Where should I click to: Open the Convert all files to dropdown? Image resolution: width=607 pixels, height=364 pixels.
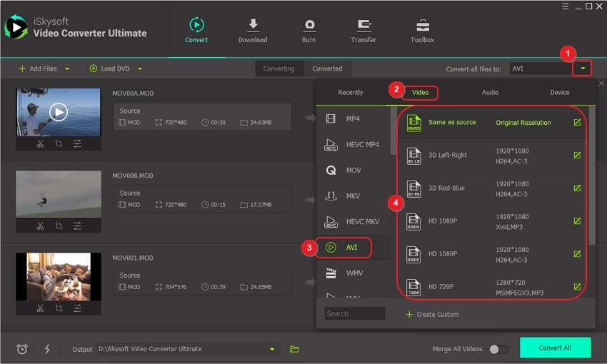[x=583, y=69]
